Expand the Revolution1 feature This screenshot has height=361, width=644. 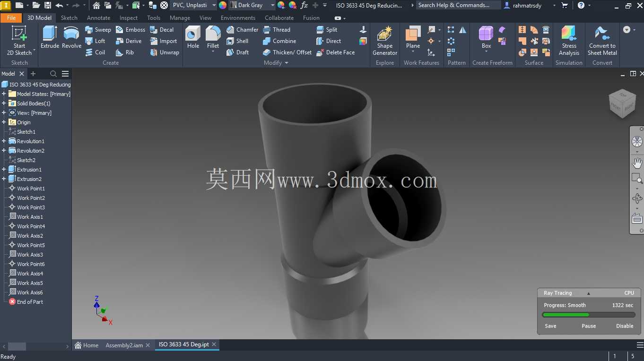pos(4,141)
